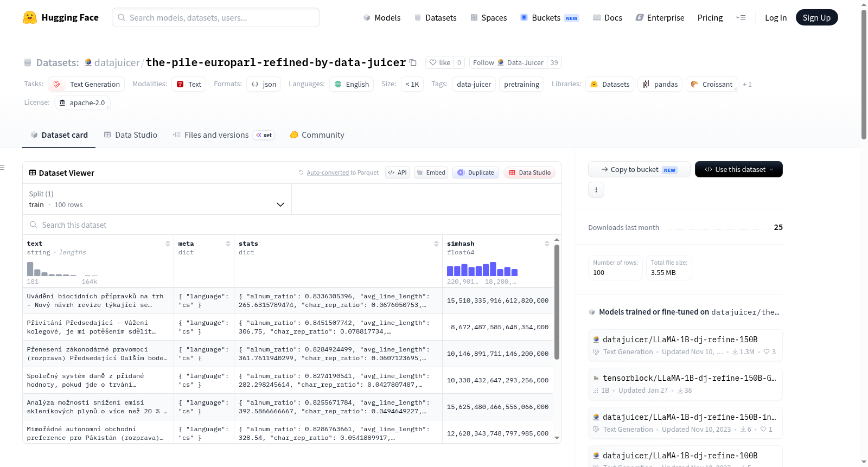Open Enterprise in top navigation
The height and width of the screenshot is (467, 868).
pyautogui.click(x=660, y=17)
